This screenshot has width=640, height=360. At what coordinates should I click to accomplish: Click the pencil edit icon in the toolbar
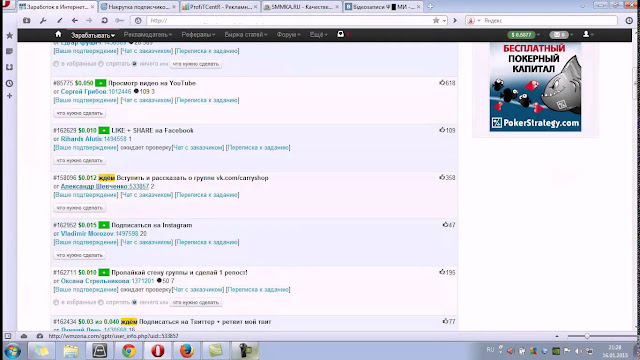point(59,20)
